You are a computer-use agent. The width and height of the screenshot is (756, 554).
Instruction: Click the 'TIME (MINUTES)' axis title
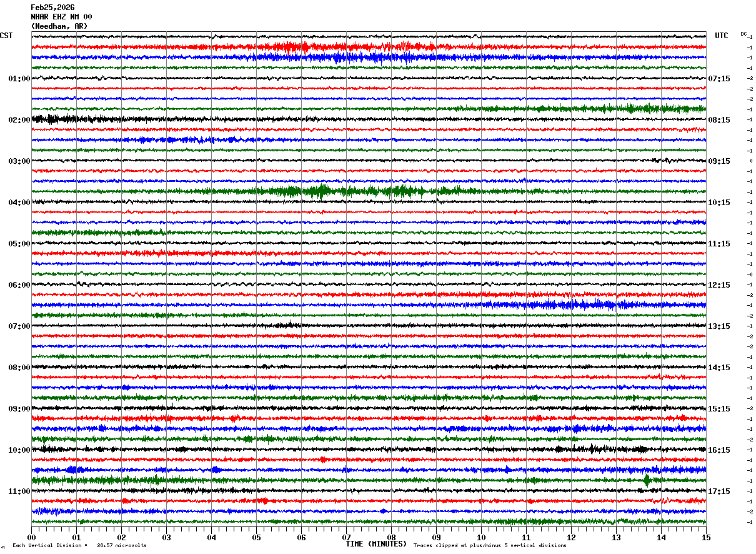pos(376,544)
